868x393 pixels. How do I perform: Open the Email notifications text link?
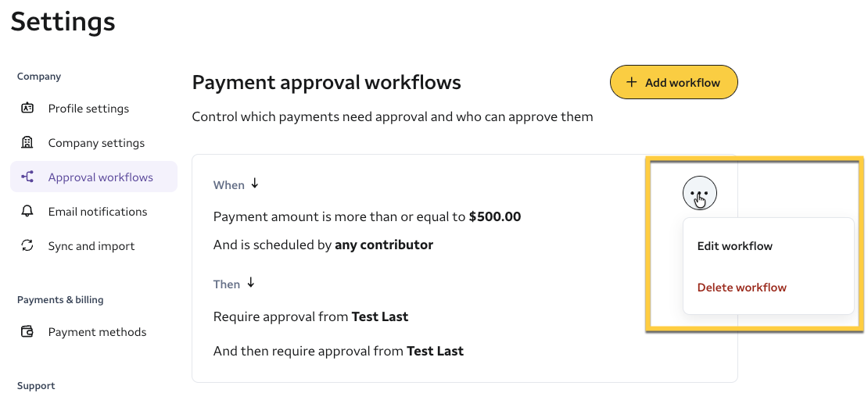[98, 212]
